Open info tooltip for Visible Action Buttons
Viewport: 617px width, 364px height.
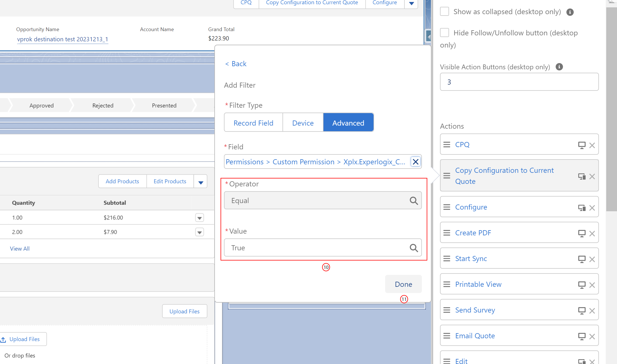coord(559,67)
